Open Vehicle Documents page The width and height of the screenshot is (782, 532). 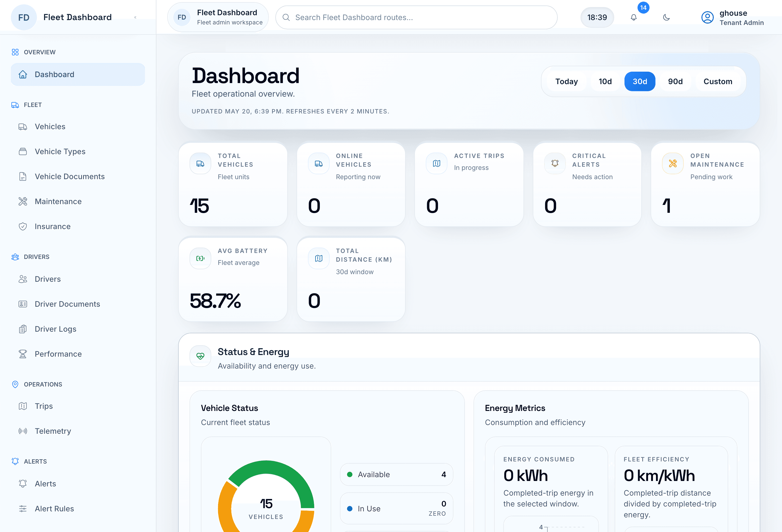click(x=78, y=176)
